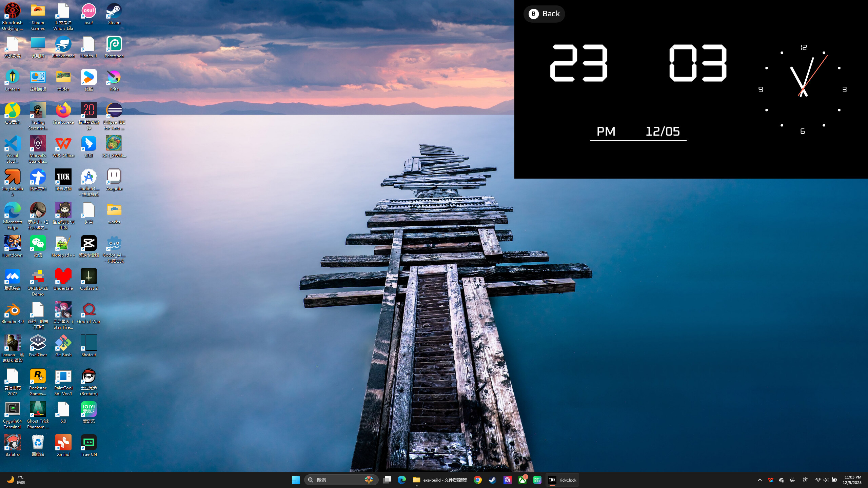The image size is (868, 488).
Task: Open Blender 4.0
Action: (12, 310)
